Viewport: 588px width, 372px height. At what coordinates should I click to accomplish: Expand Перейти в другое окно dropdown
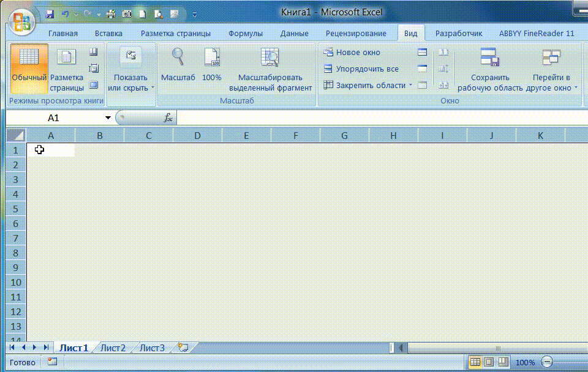pyautogui.click(x=551, y=69)
